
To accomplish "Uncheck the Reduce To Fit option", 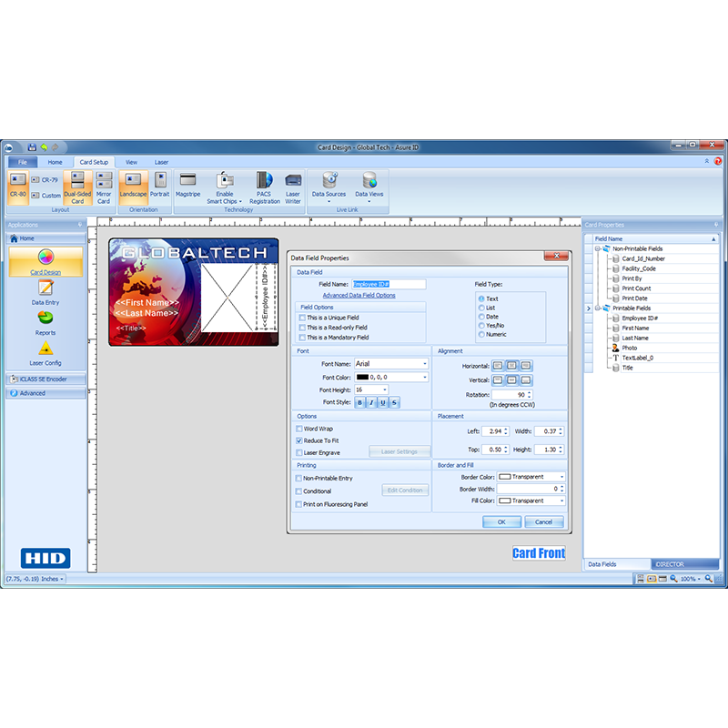I will pos(300,440).
